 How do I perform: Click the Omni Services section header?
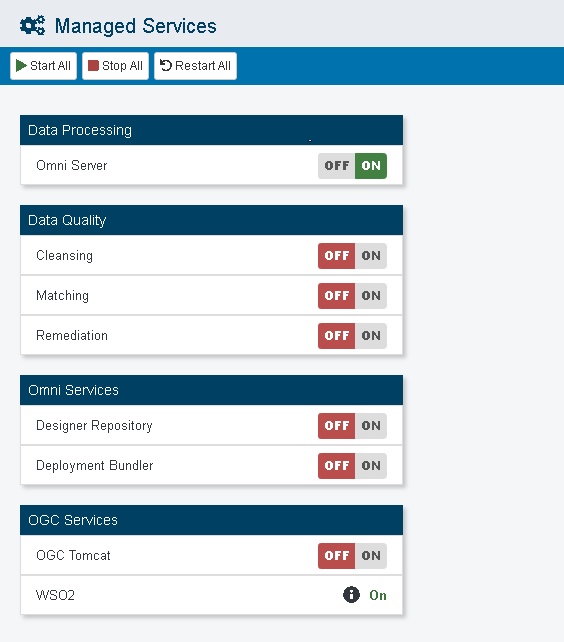211,390
